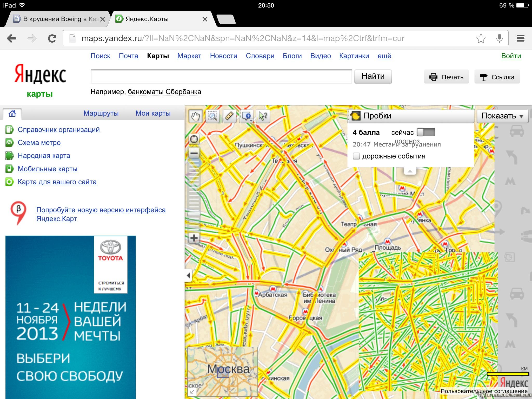
Task: Open Почта in top navigation
Action: coord(129,56)
